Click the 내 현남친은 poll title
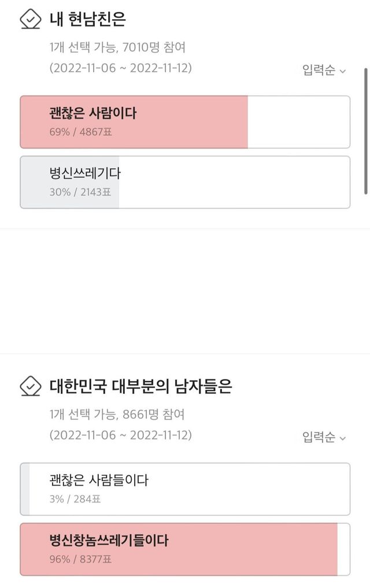370x588 pixels. coord(87,19)
